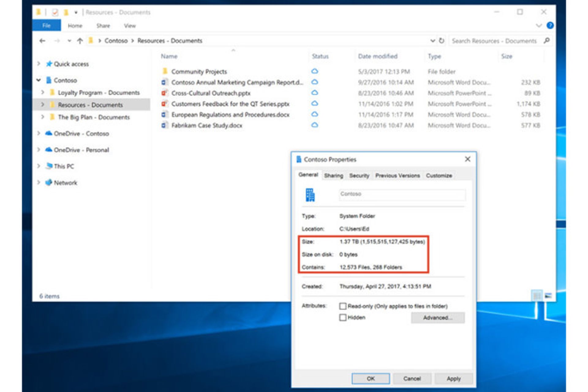Open the View ribbon tab
Image resolution: width=588 pixels, height=392 pixels.
click(x=130, y=26)
